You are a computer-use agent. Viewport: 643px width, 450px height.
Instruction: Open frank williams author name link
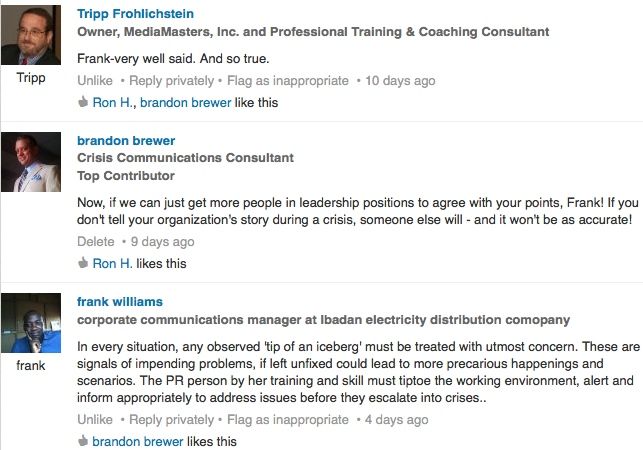pos(120,301)
